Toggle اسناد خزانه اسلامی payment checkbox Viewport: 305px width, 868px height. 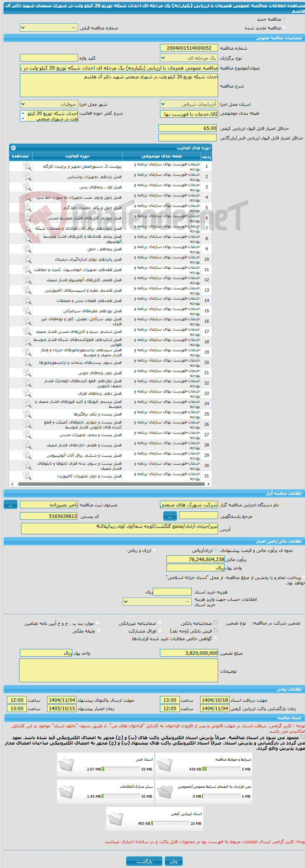[303, 577]
